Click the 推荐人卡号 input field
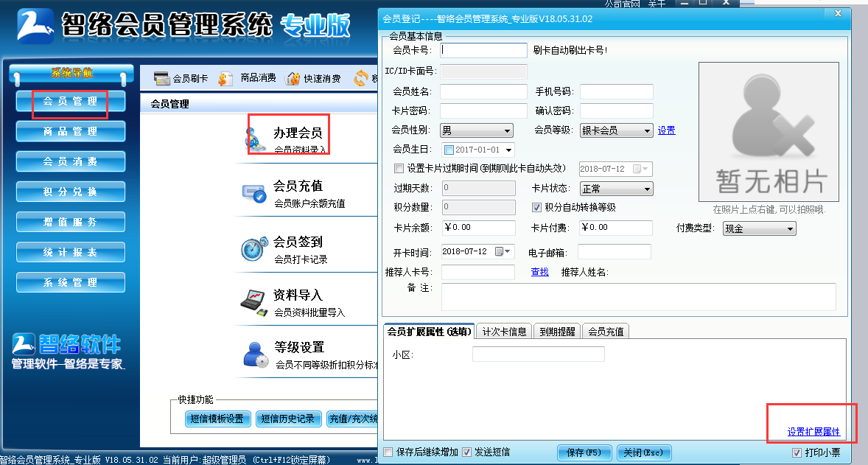This screenshot has height=465, width=868. tap(478, 273)
